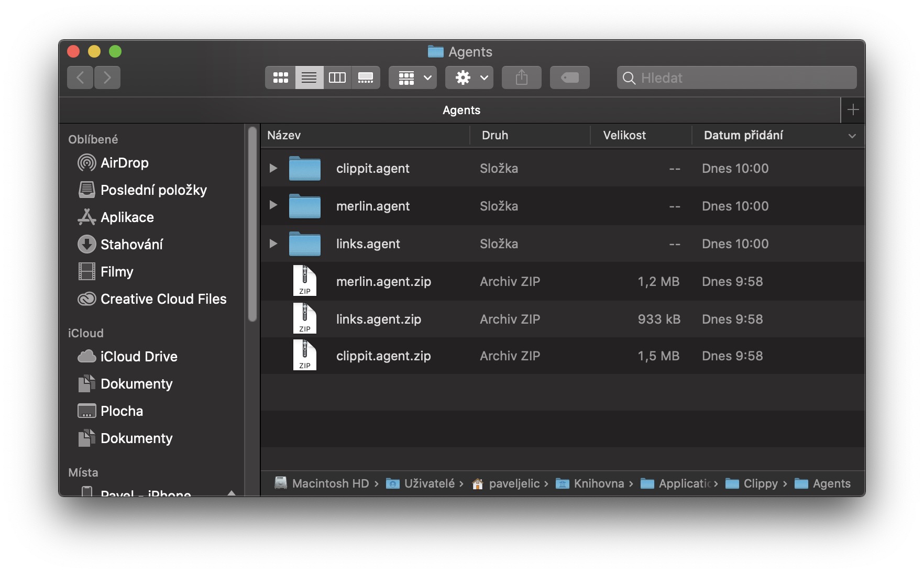Open AirDrop in the sidebar

click(124, 163)
